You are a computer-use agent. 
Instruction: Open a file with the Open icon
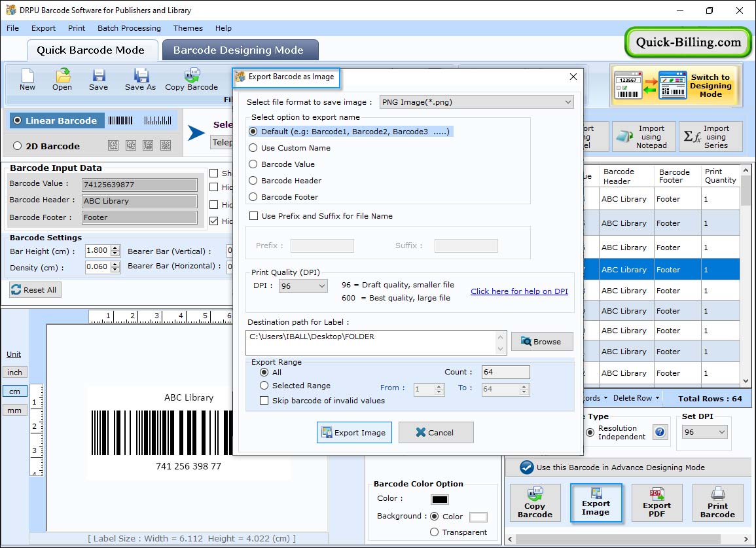click(x=62, y=80)
